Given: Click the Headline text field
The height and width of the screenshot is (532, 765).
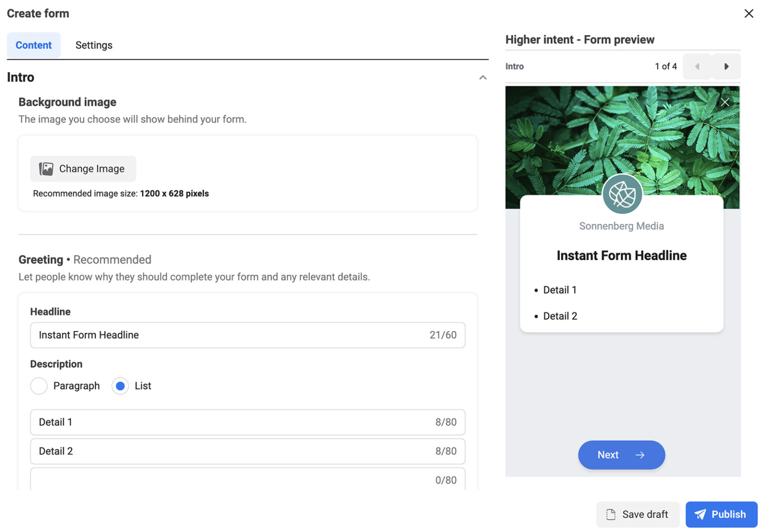Looking at the screenshot, I should 199,335.
